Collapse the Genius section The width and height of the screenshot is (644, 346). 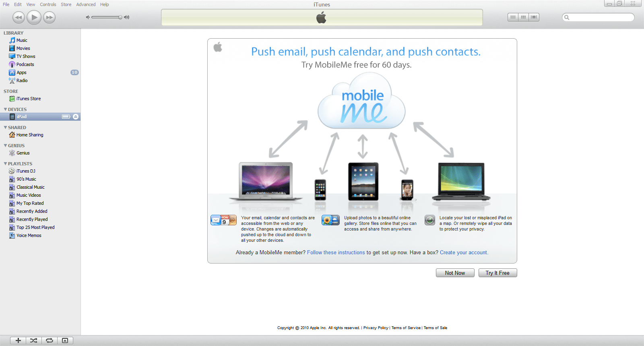pyautogui.click(x=5, y=146)
